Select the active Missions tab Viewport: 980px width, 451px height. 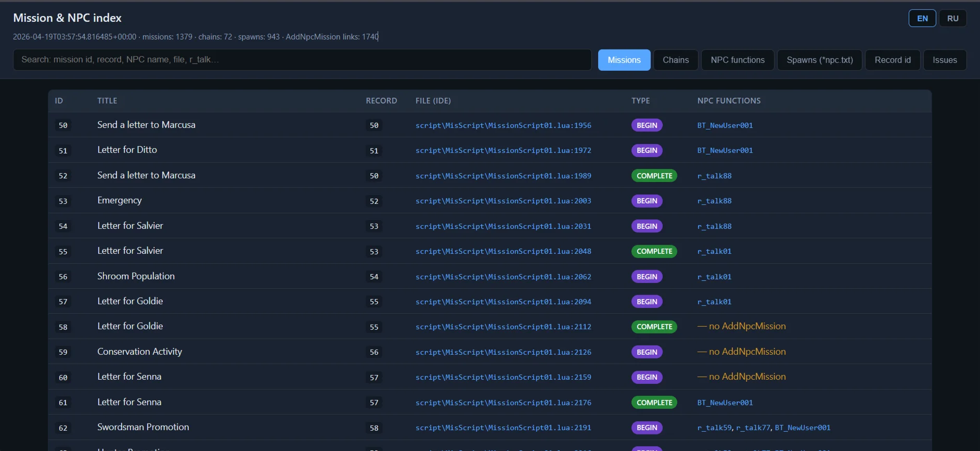(624, 60)
